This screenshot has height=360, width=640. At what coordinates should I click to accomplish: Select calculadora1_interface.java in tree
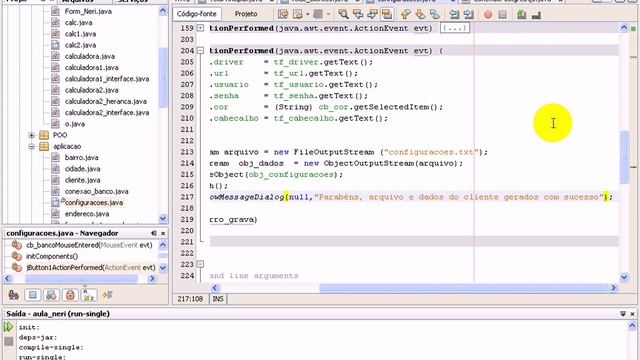click(x=107, y=79)
